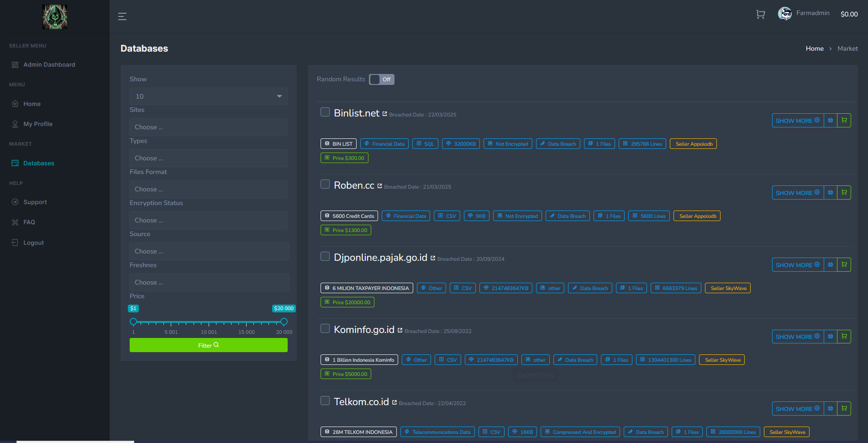This screenshot has height=443, width=868.
Task: Select Databases in the Market menu
Action: 39,163
